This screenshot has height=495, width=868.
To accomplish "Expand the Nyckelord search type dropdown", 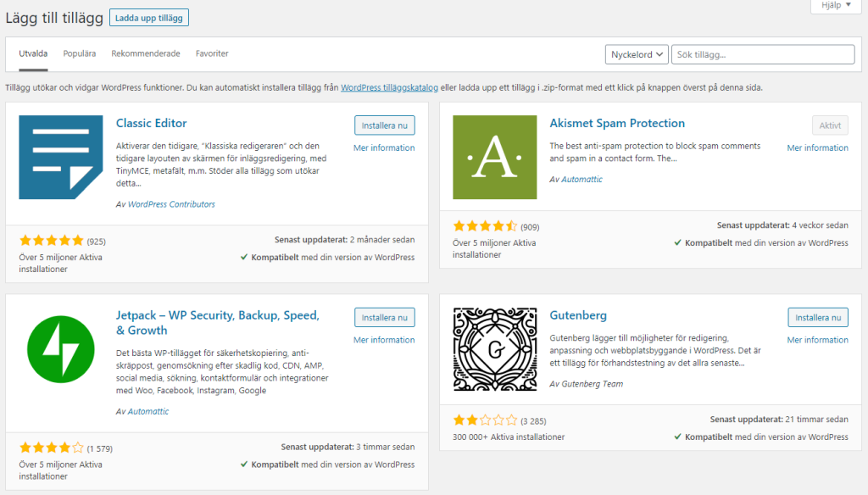I will (637, 54).
